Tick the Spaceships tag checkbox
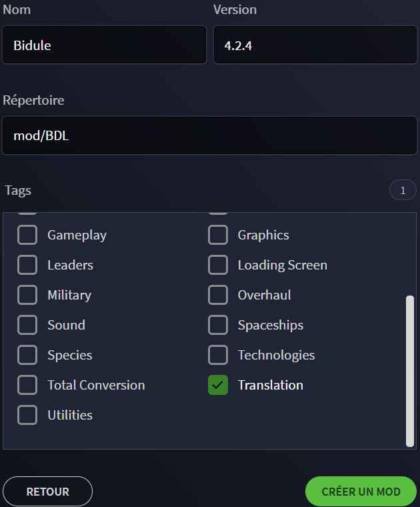 [x=218, y=325]
